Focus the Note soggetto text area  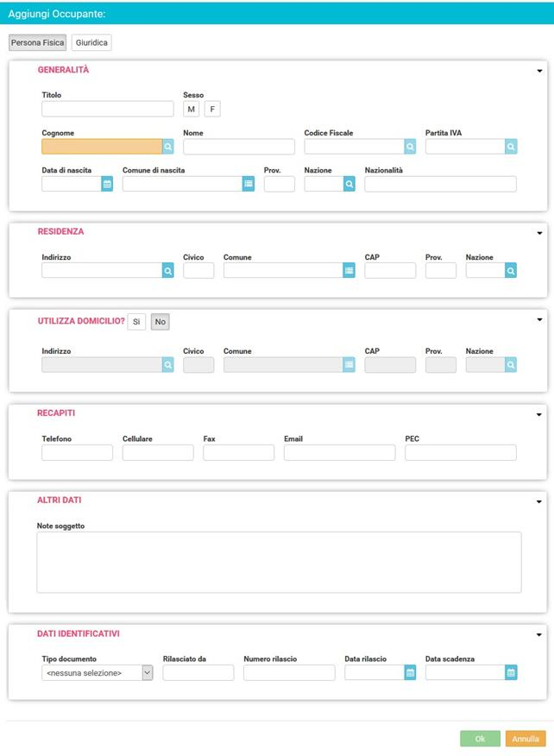click(x=280, y=562)
